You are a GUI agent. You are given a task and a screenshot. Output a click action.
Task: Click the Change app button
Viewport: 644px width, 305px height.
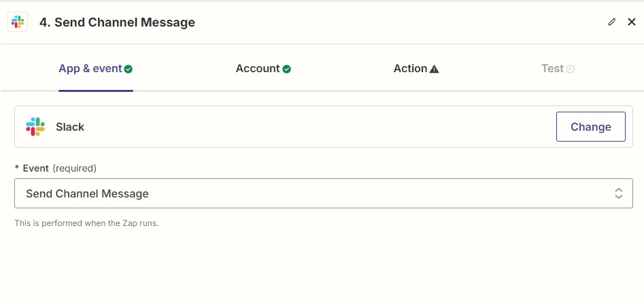point(590,127)
